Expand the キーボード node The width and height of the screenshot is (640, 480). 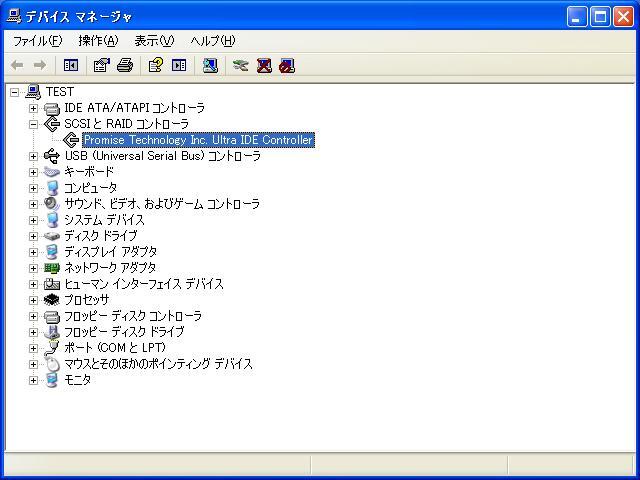33,172
